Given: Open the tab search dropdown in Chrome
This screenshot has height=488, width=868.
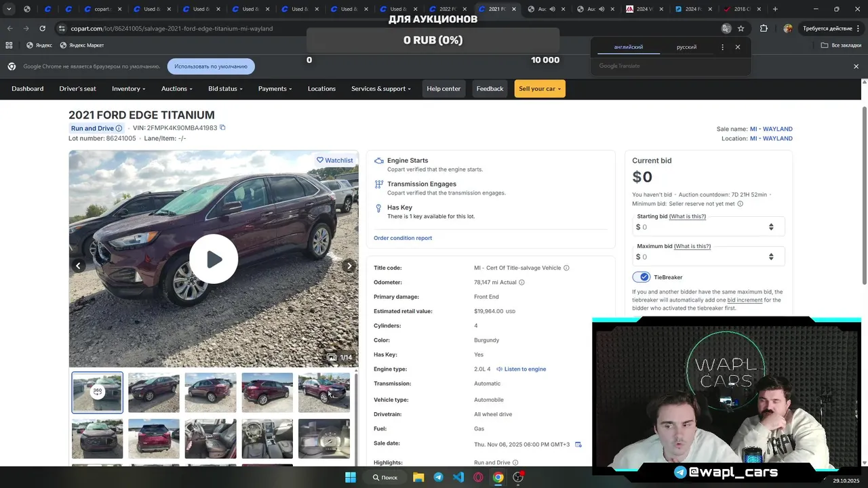Looking at the screenshot, I should pos(9,9).
